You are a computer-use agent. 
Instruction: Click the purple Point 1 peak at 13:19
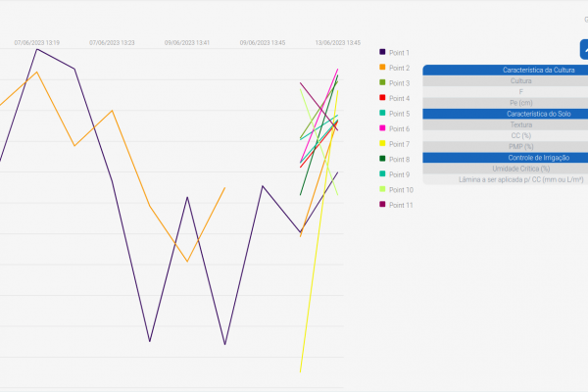point(37,49)
